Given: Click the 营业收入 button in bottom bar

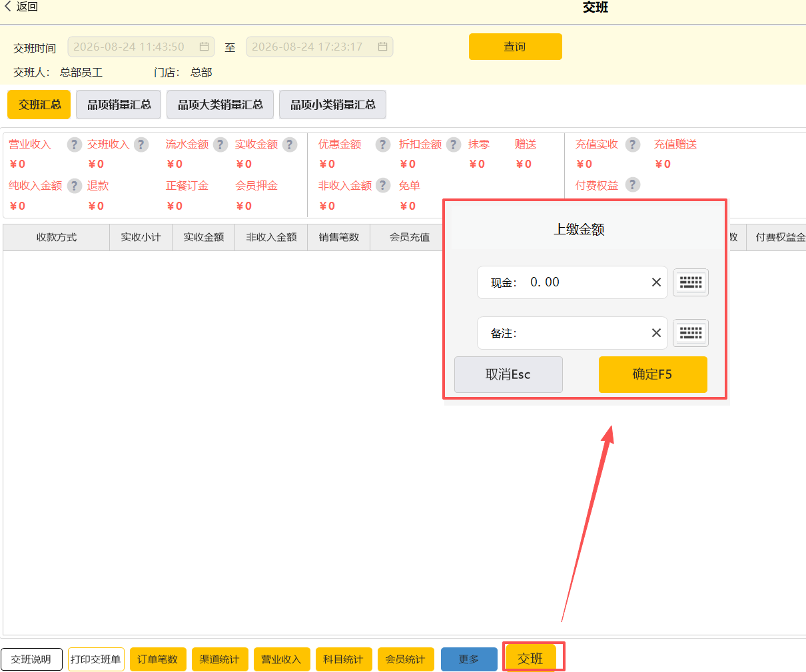Looking at the screenshot, I should pyautogui.click(x=282, y=659).
